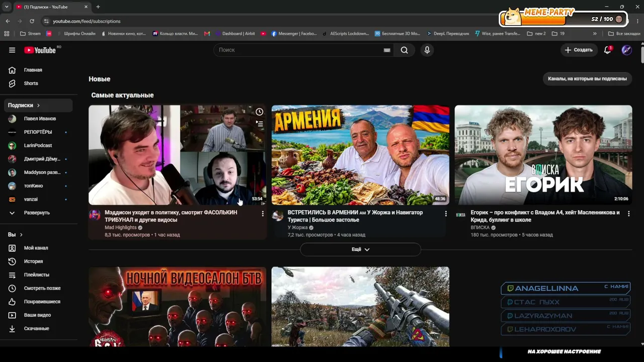
Task: Open the Дмитрий Дёму… subscription channel
Action: [38, 159]
